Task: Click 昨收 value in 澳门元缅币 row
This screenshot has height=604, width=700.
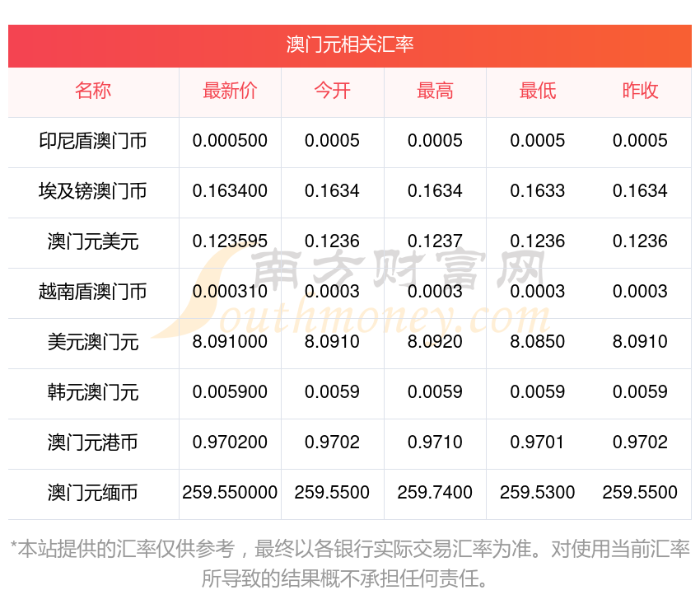Action: pos(640,493)
